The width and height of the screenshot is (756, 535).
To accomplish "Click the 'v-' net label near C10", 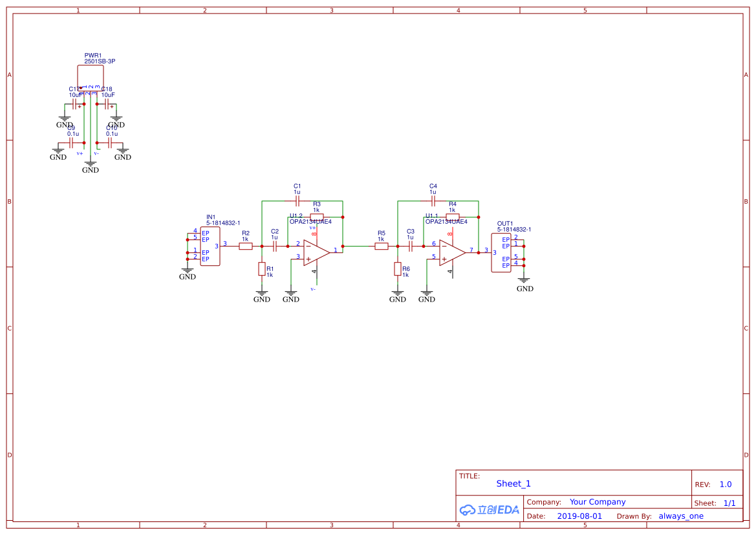I will point(96,153).
